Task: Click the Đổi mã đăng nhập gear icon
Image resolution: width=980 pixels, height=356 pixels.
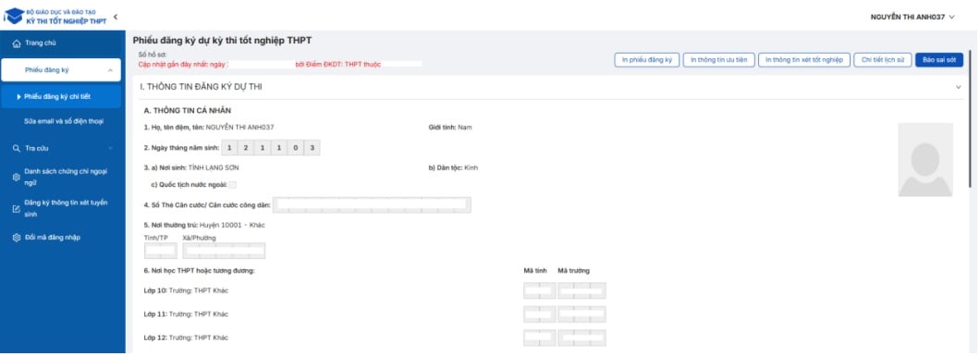Action: [x=17, y=238]
